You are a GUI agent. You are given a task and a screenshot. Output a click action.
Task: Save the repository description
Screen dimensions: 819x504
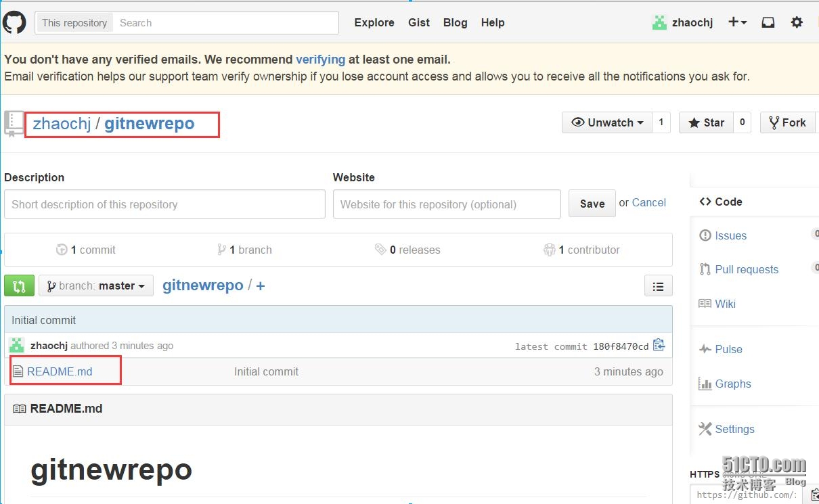[x=592, y=204]
